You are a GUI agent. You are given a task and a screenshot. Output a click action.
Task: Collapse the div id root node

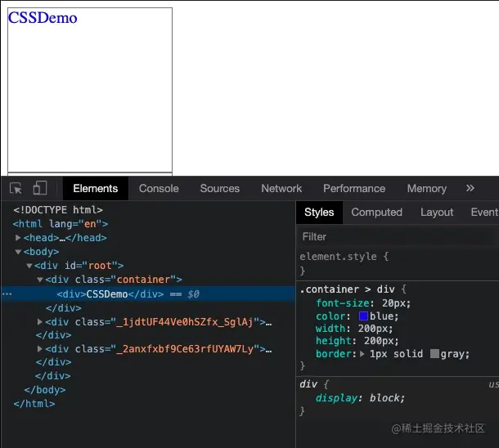(29, 266)
